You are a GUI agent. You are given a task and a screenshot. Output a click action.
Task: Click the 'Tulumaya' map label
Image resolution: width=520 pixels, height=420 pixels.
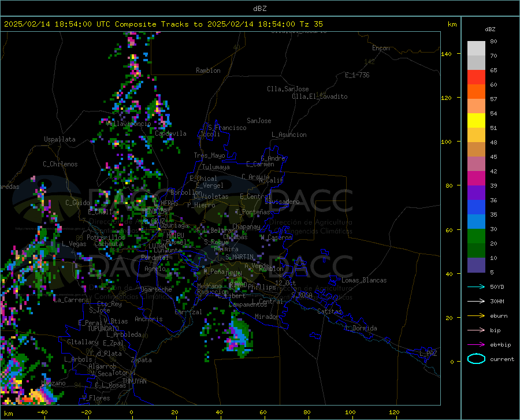tap(216, 167)
